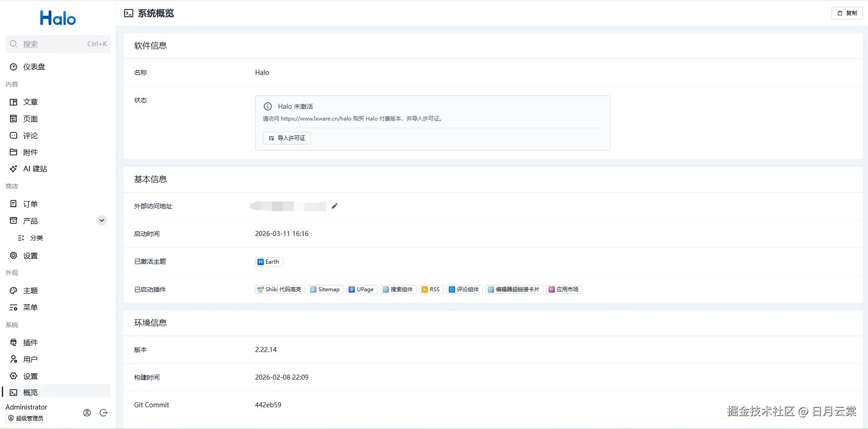The height and width of the screenshot is (429, 868).
Task: Click the 系统概览 page title
Action: tap(156, 14)
